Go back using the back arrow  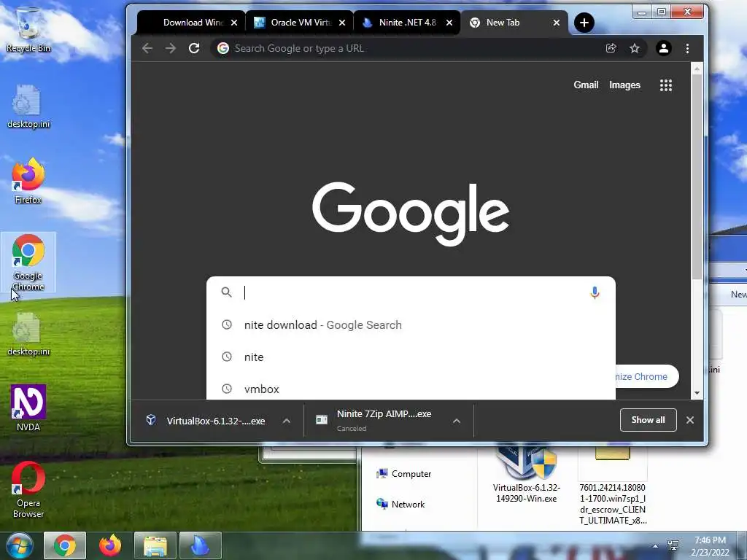pos(147,48)
